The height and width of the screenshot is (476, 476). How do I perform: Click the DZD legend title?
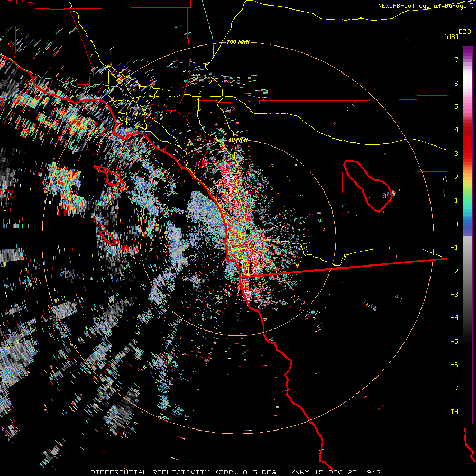(465, 32)
